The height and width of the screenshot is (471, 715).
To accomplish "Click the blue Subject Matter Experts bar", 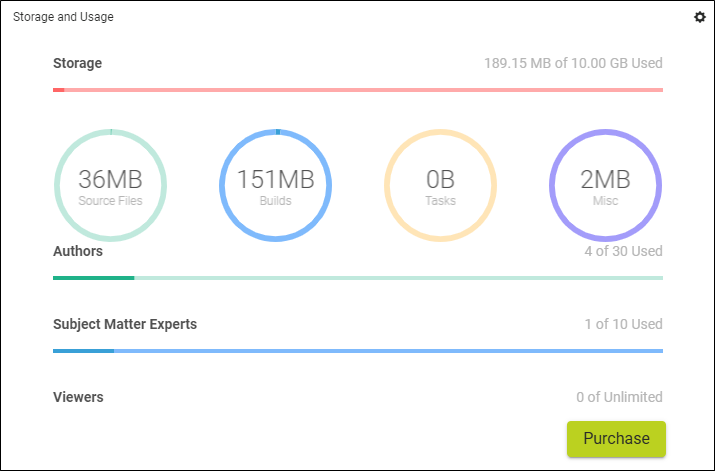I will [358, 351].
